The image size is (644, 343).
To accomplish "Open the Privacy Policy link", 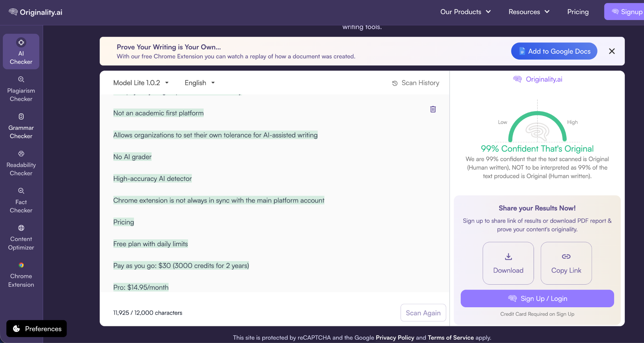I will (395, 338).
